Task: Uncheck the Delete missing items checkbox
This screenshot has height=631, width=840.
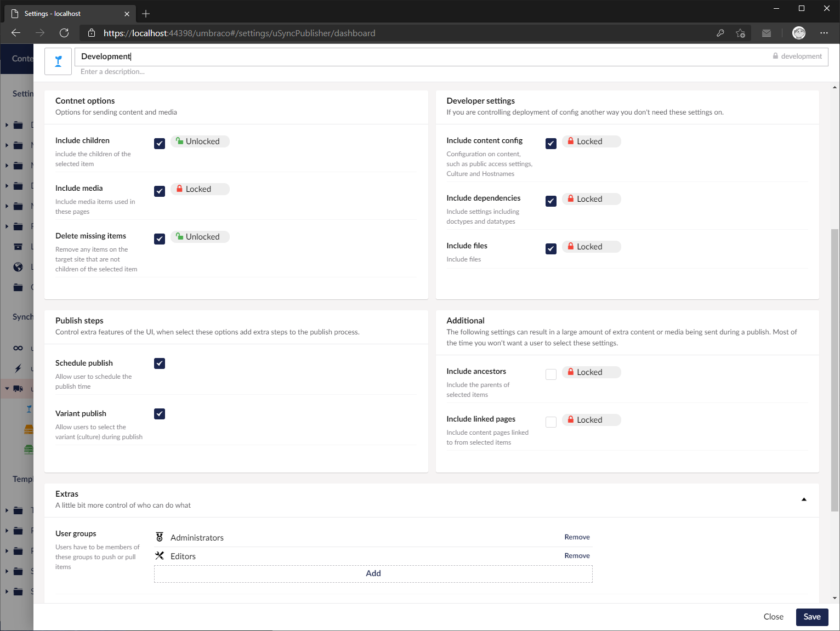Action: point(160,239)
